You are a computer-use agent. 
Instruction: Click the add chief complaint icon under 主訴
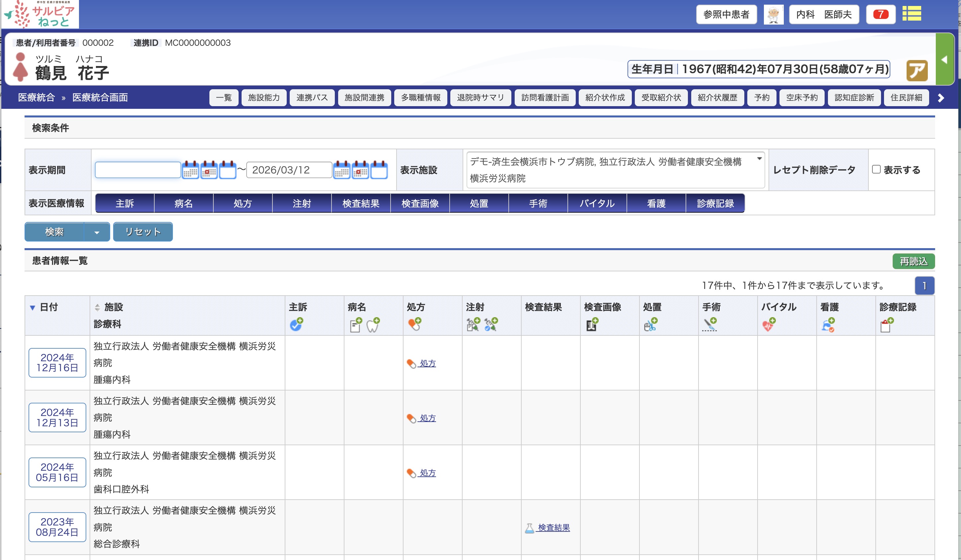coord(296,324)
